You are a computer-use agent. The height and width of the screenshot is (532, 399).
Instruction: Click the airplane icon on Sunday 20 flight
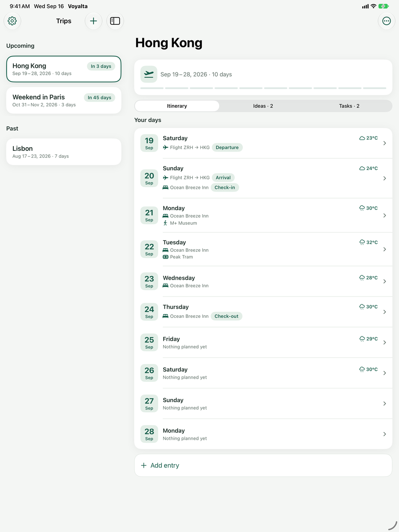165,178
